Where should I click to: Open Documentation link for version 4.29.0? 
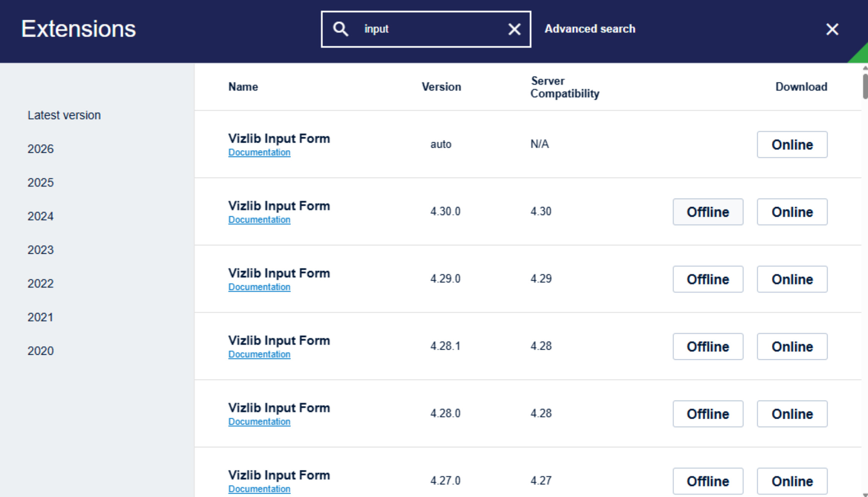click(259, 287)
